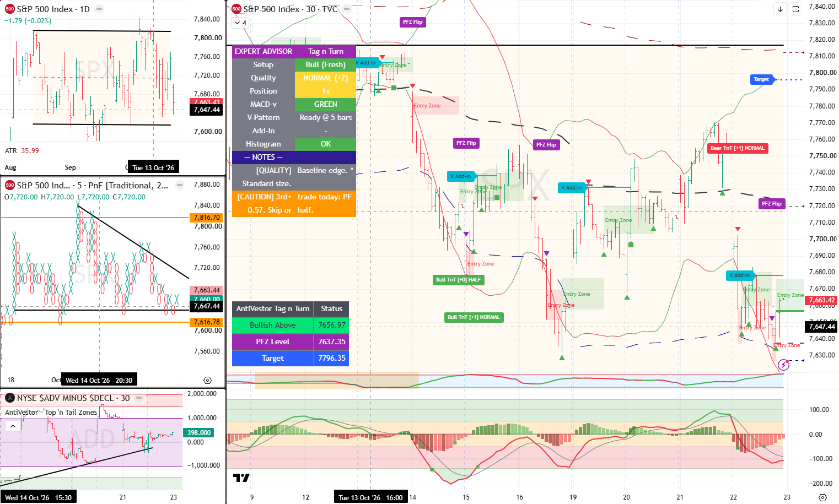
Task: Click the Bull (Fresh) setup cell
Action: [x=325, y=64]
